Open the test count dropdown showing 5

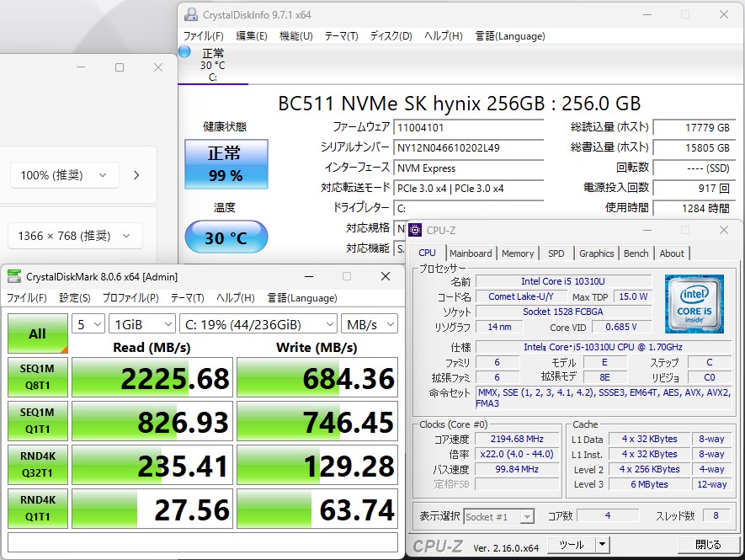point(88,324)
